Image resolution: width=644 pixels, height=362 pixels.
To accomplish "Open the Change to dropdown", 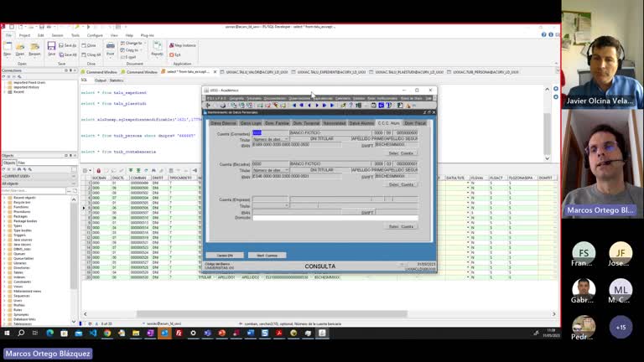I will tap(132, 43).
